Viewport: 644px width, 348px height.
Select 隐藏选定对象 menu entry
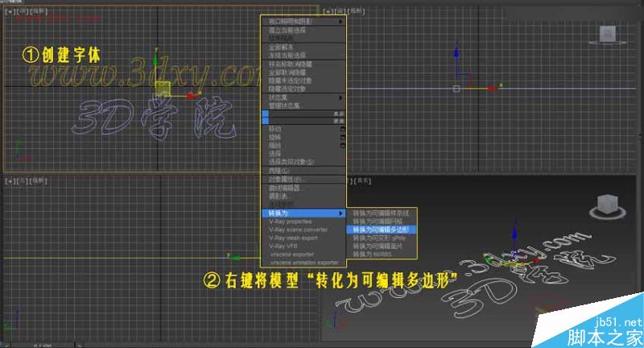coord(287,89)
